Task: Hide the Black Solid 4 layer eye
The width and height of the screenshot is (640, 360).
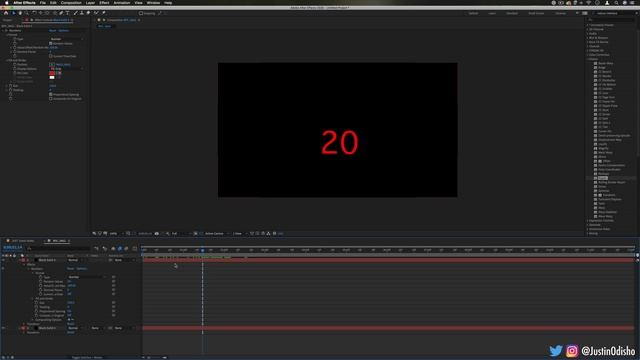Action: click(x=3, y=260)
